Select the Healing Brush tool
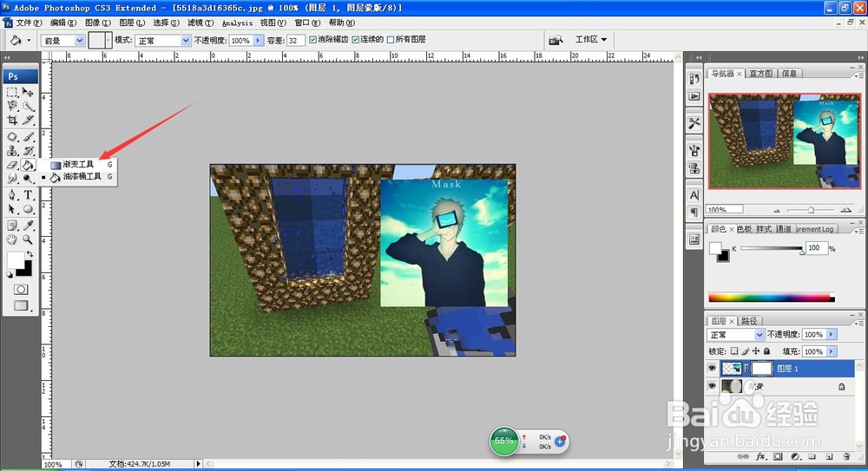Image resolution: width=868 pixels, height=471 pixels. pos(12,136)
